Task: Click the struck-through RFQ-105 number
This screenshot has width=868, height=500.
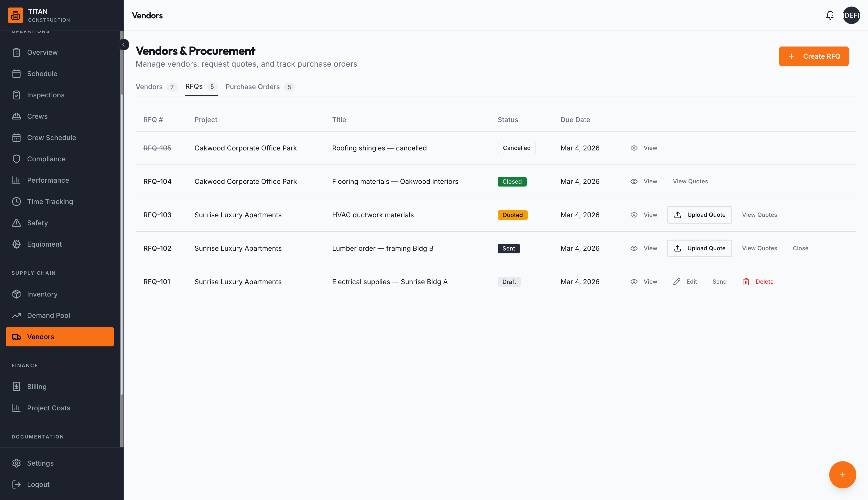Action: pyautogui.click(x=157, y=148)
